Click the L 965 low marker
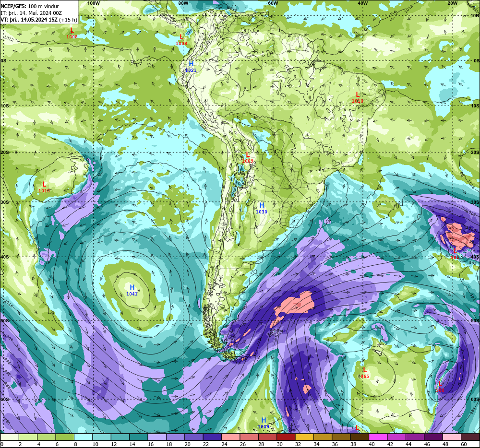 pos(365,373)
